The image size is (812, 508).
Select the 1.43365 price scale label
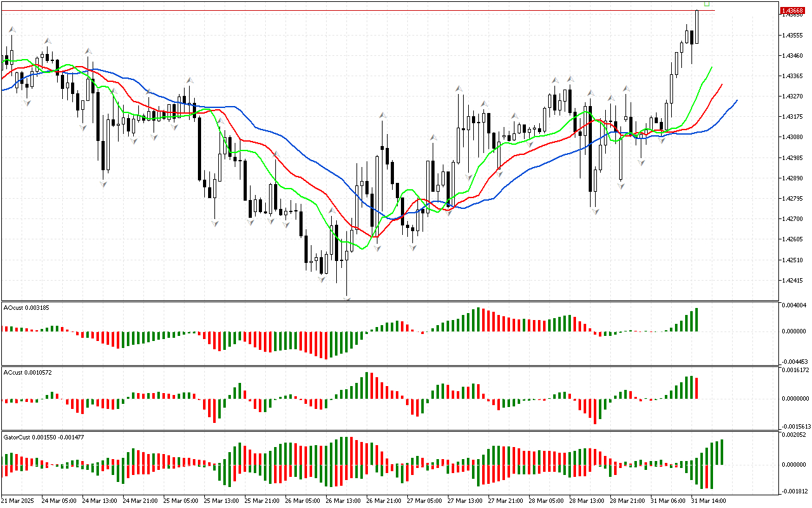pyautogui.click(x=792, y=76)
